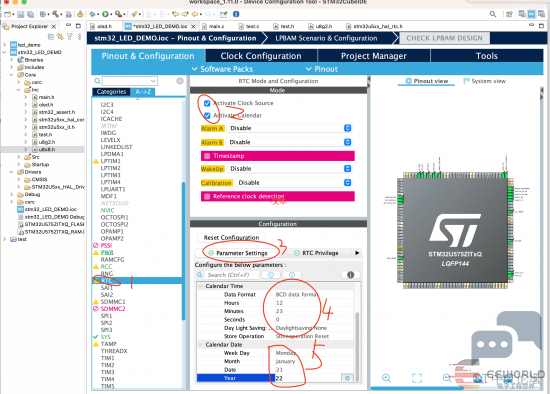Image resolution: width=550 pixels, height=394 pixels.
Task: Click fit-to-screen icon under chip view
Action: [x=417, y=378]
